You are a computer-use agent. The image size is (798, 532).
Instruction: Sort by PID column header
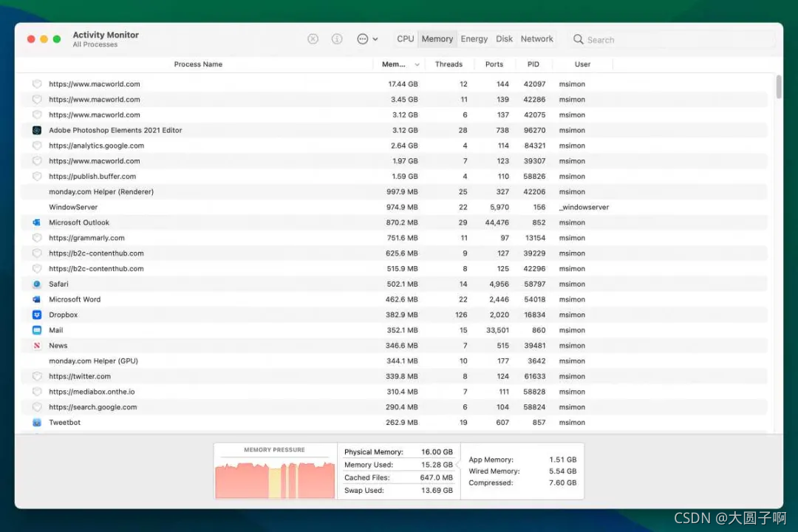[x=533, y=64]
